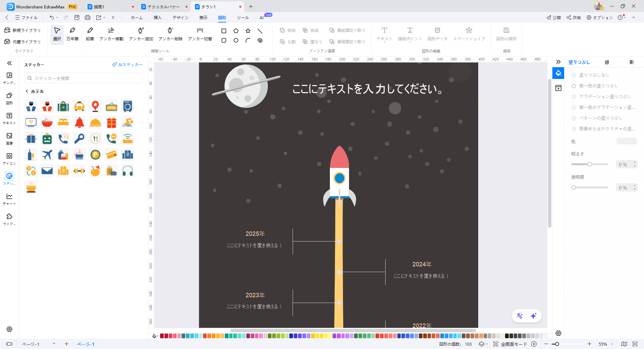The height and width of the screenshot is (349, 644).
Task: Open the テンプレート panel in the left sidebar
Action: 9,78
